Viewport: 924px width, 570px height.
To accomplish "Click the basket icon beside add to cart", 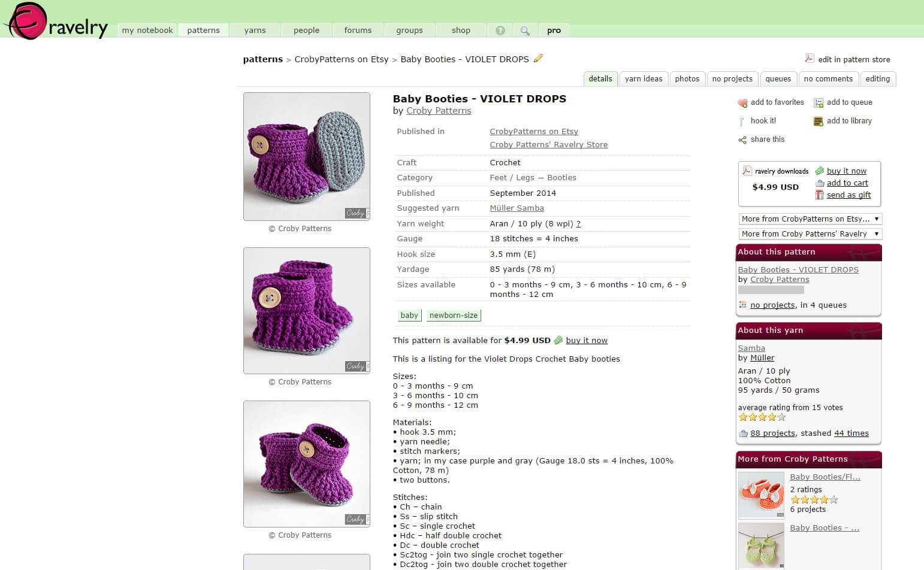I will (x=820, y=183).
